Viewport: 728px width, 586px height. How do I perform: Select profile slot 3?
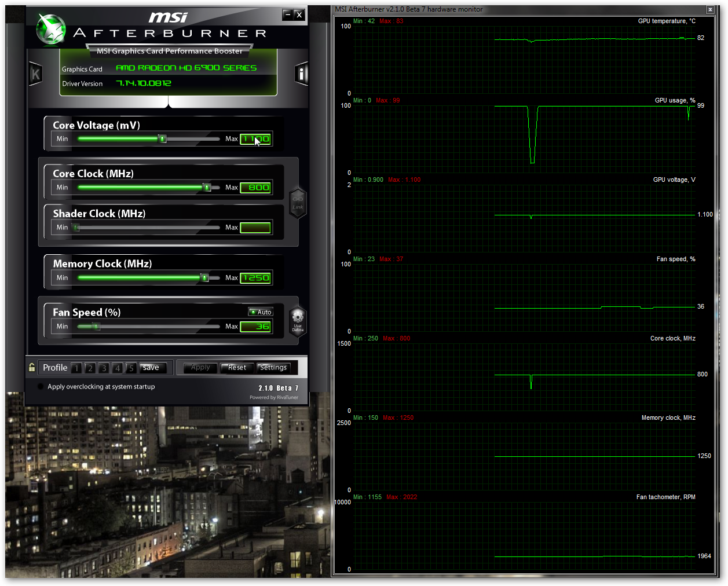[x=104, y=368]
